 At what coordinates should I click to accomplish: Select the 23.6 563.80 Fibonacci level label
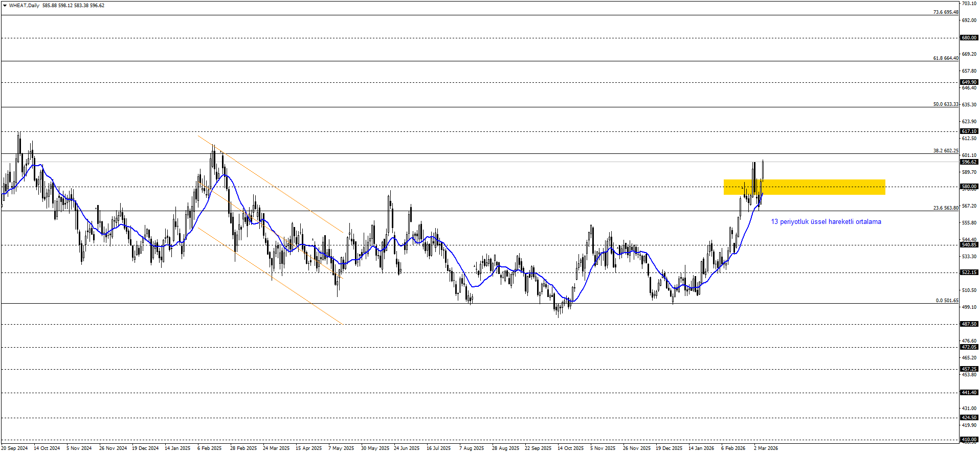pyautogui.click(x=945, y=208)
